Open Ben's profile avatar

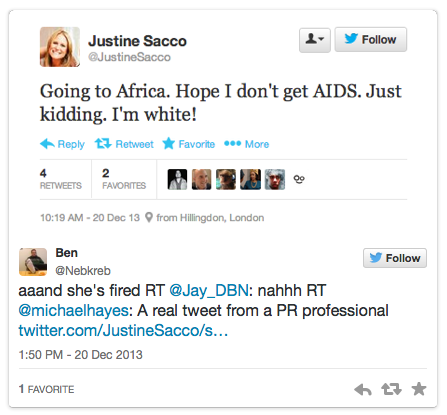point(33,262)
